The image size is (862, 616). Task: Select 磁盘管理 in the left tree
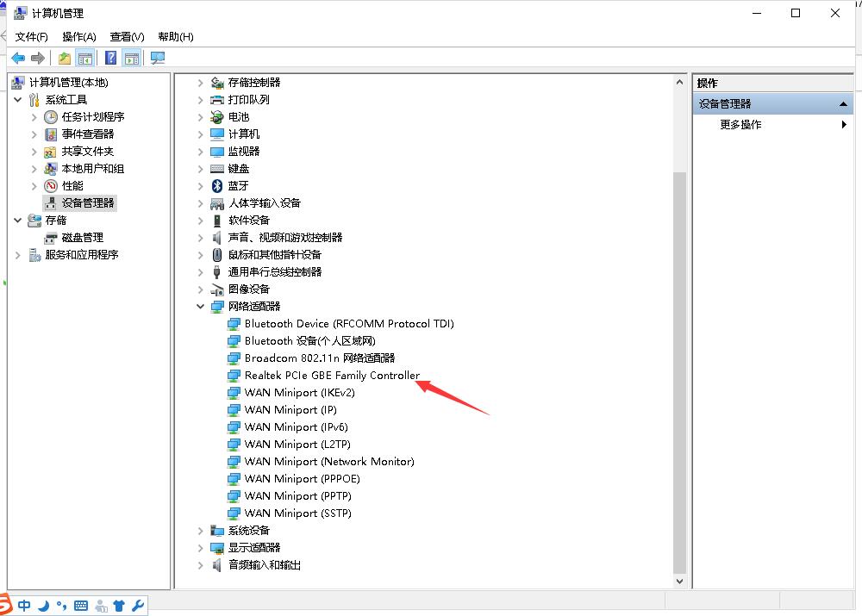[83, 238]
